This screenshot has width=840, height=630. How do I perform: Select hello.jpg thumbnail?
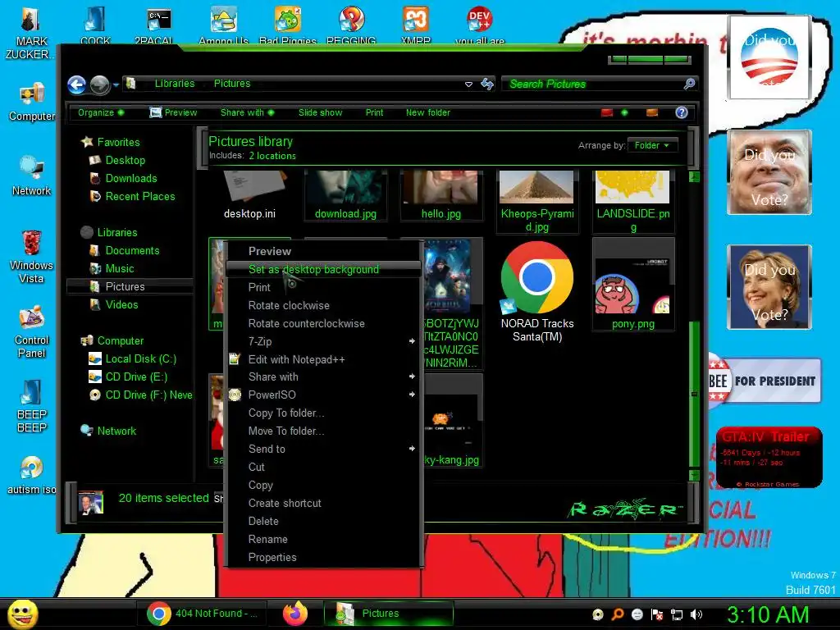click(441, 195)
